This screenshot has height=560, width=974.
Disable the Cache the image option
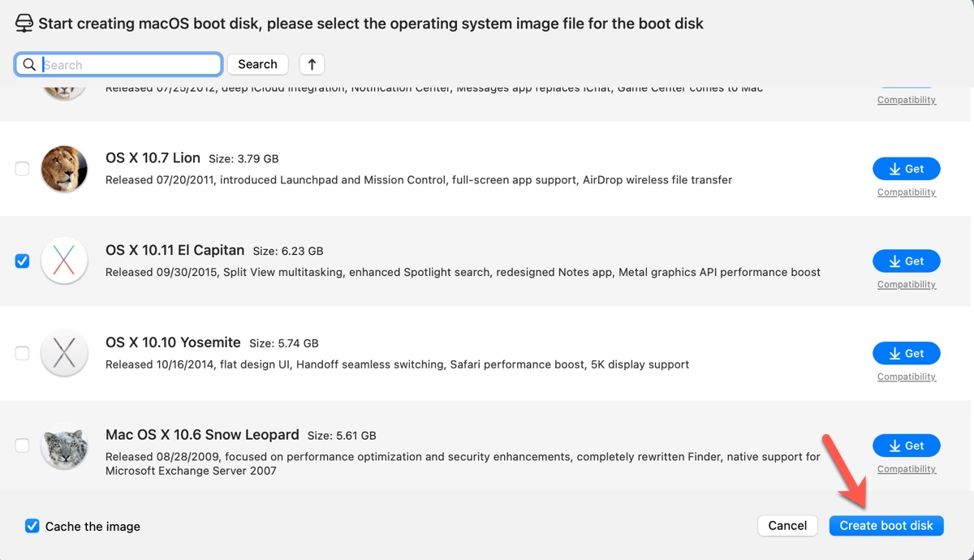(32, 526)
